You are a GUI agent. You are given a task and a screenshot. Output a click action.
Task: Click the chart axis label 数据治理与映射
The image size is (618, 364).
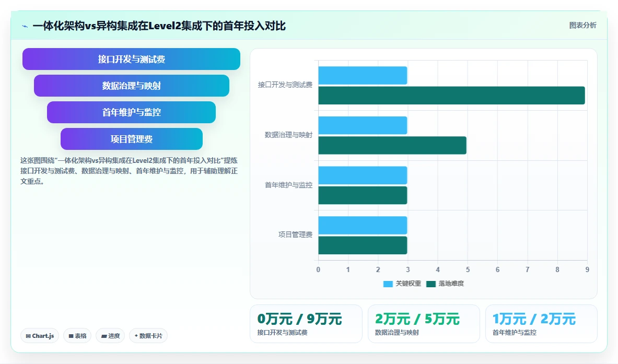click(x=288, y=135)
